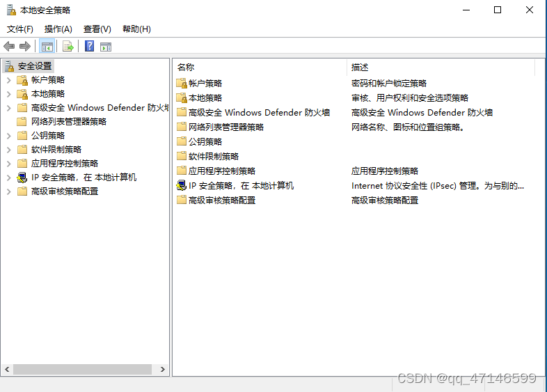
Task: Click left tree scrollbar right arrow
Action: pos(163,369)
